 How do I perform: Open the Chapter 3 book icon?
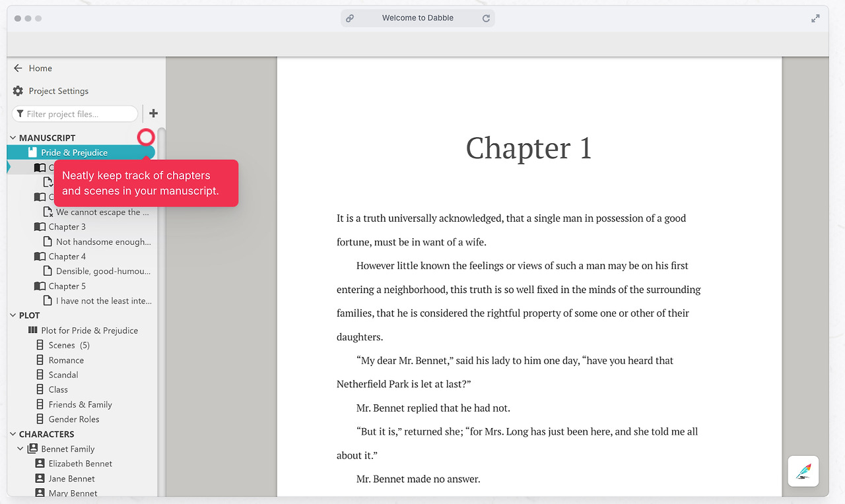pyautogui.click(x=40, y=227)
